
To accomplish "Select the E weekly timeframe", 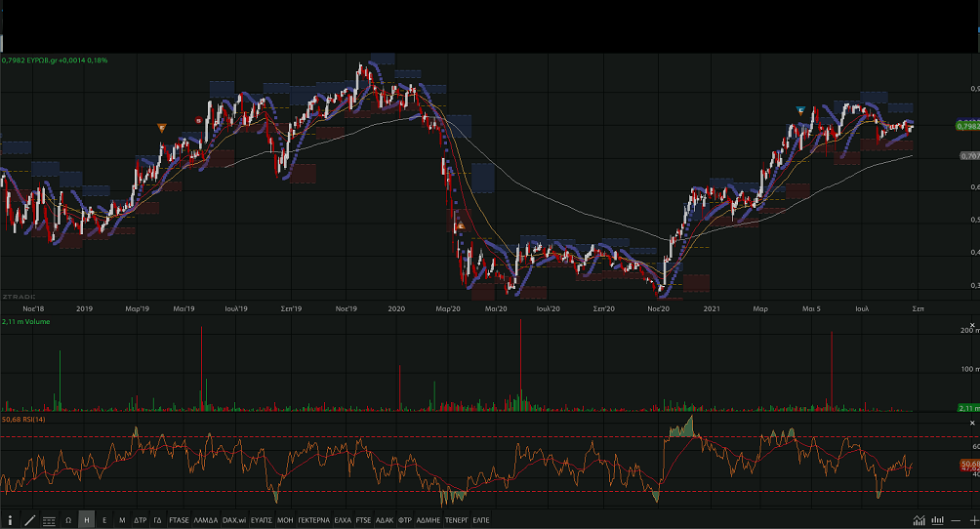I will click(x=104, y=520).
